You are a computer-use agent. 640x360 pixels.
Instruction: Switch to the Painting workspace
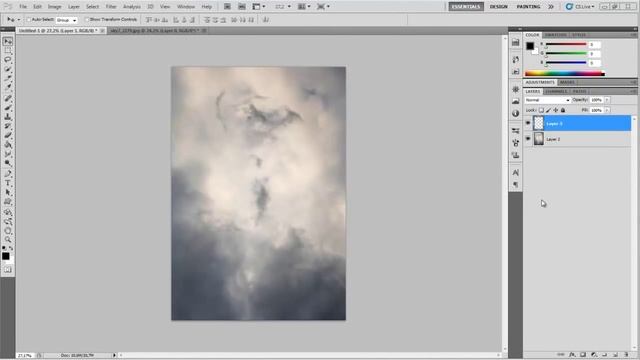point(528,7)
